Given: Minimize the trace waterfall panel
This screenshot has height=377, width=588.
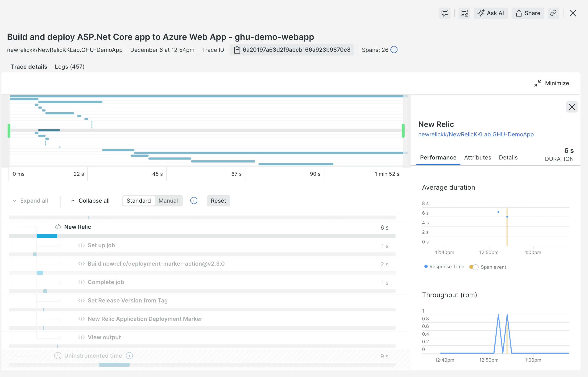Looking at the screenshot, I should pyautogui.click(x=551, y=83).
